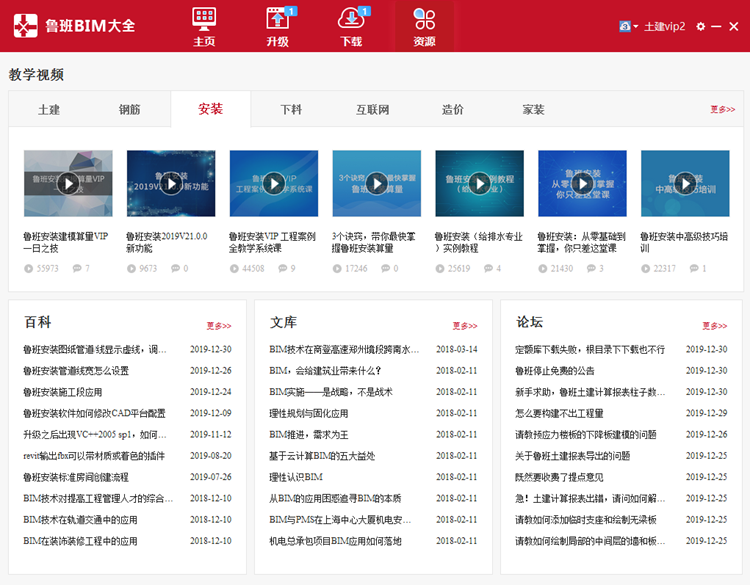Click the view count icon beside 17246
This screenshot has width=750, height=585.
click(337, 269)
